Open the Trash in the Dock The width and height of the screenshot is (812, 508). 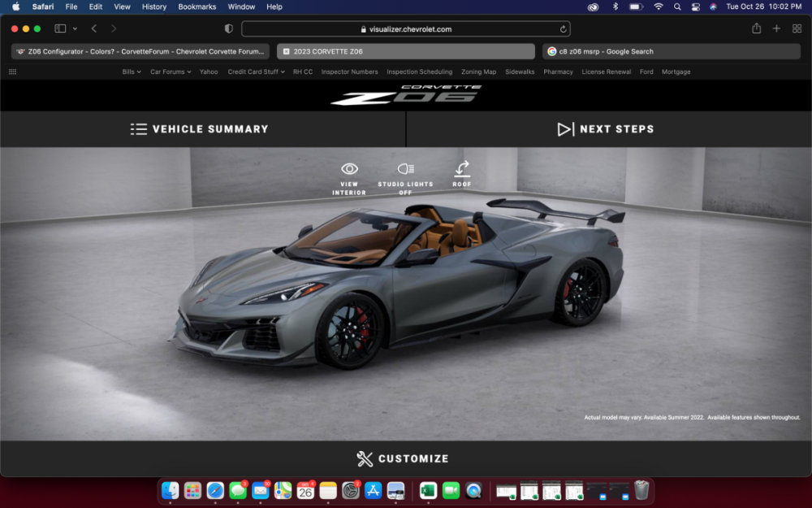(x=641, y=490)
